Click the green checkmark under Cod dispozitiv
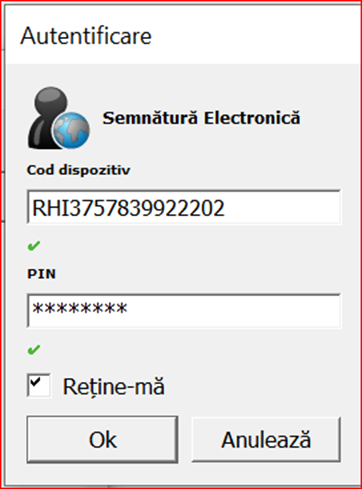Image resolution: width=362 pixels, height=489 pixels. [34, 246]
